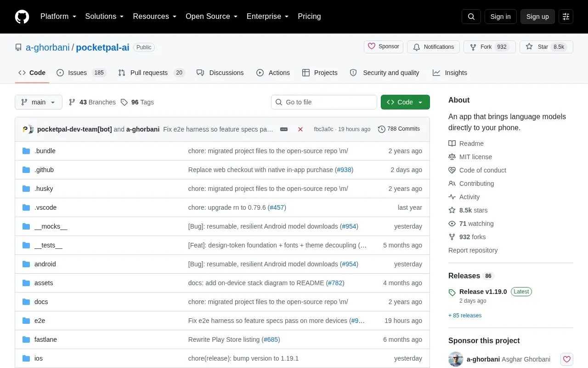This screenshot has width=588, height=368.
Task: Star the repository with Star button
Action: (x=546, y=47)
